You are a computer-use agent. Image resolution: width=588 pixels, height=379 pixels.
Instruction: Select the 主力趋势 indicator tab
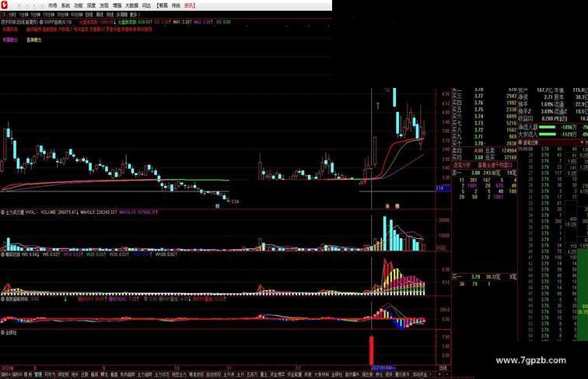[x=145, y=374]
